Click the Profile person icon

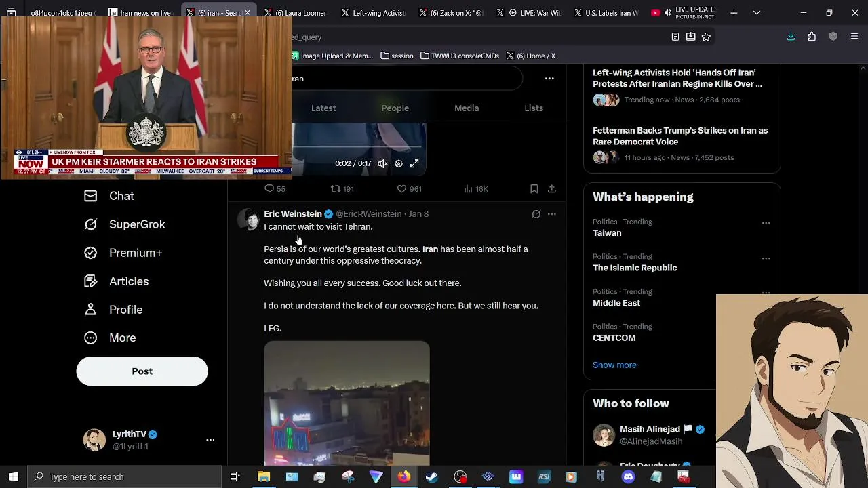click(x=90, y=310)
